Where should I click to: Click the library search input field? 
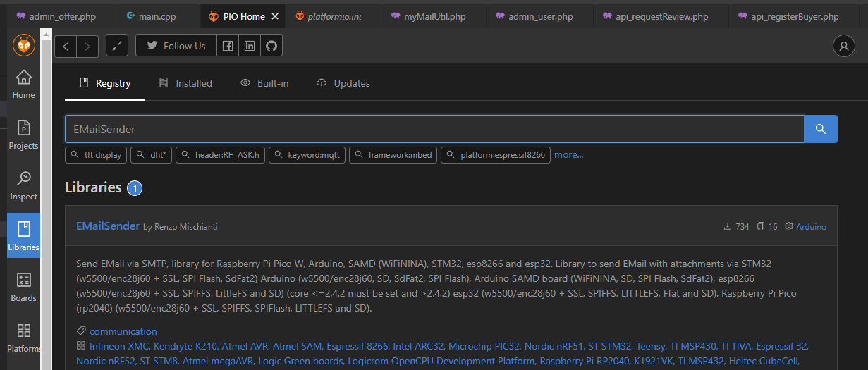tap(434, 129)
